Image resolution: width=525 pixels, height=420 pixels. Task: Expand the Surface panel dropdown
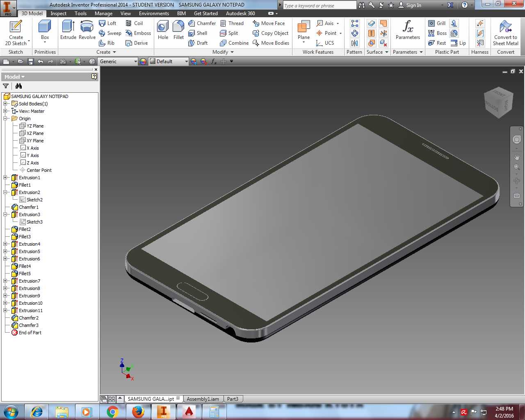[x=377, y=52]
